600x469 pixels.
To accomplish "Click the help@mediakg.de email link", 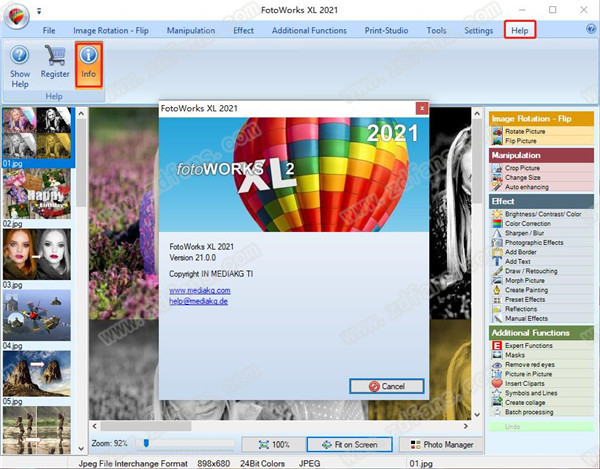I will (x=199, y=301).
